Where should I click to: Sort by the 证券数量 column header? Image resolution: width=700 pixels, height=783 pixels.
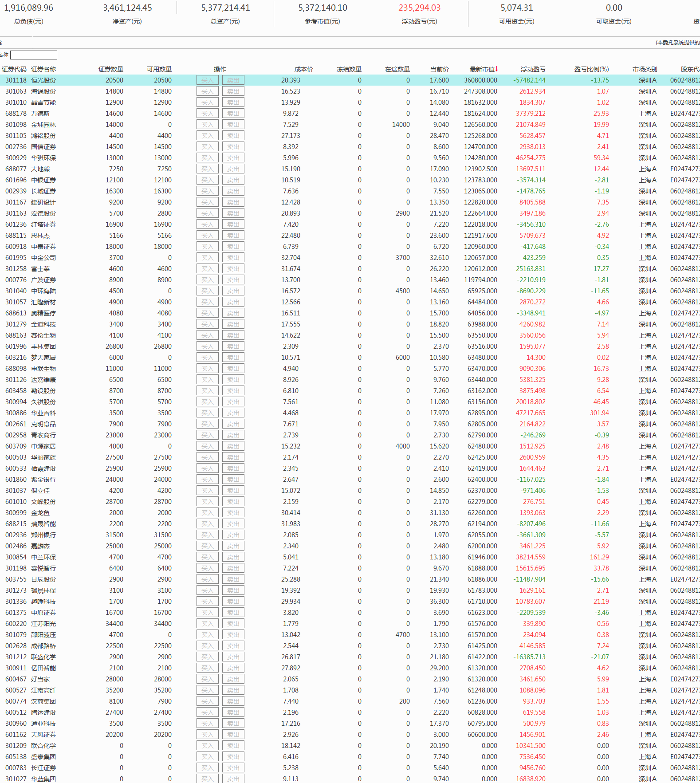point(111,69)
